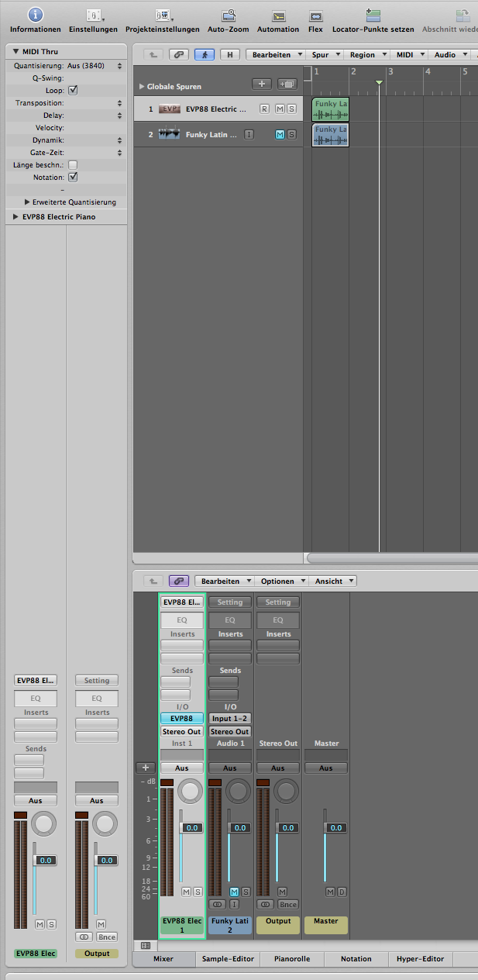Click the mixer hierarchy back arrow icon
Screen dimensions: 478x980
point(153,581)
